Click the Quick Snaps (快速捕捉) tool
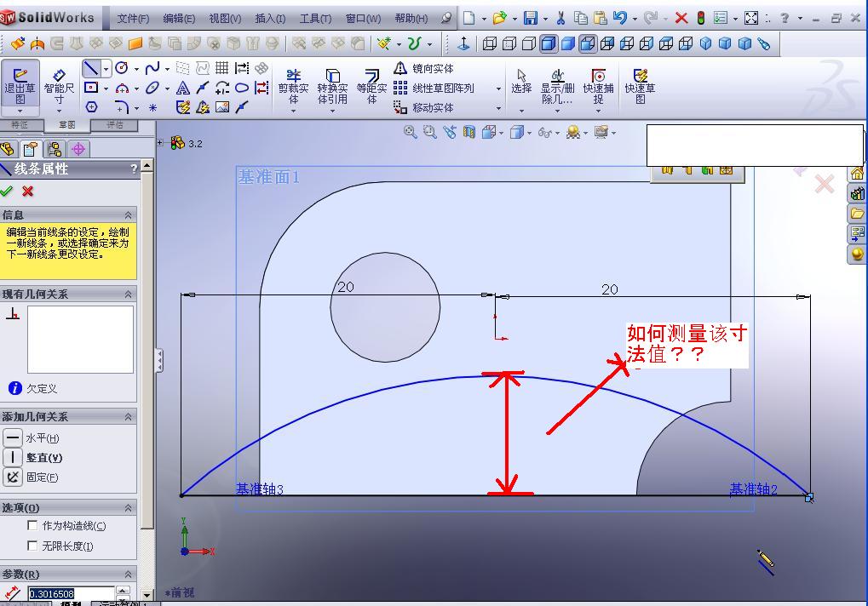 pos(598,87)
